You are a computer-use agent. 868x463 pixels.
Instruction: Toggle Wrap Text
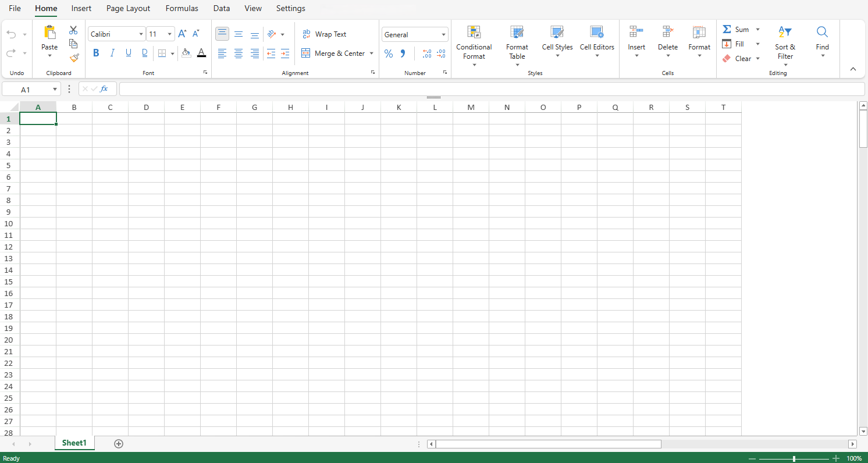tap(324, 34)
